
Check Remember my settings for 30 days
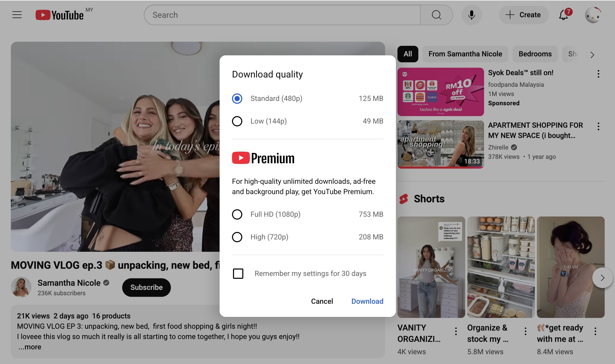pyautogui.click(x=238, y=273)
